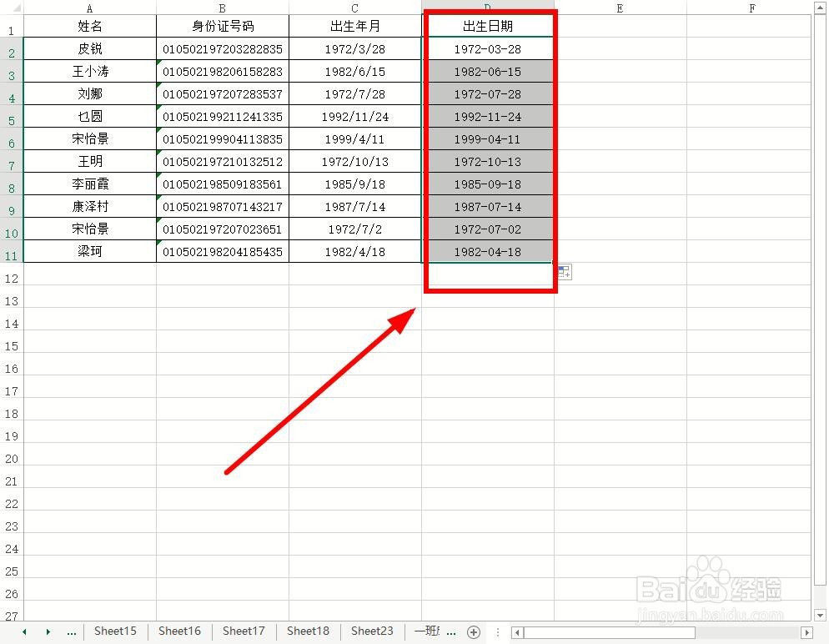The height and width of the screenshot is (644, 829).
Task: Click the name cell 康泽村
Action: (x=90, y=207)
